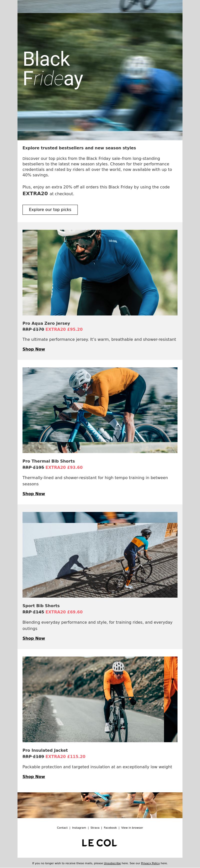Follow Shop Now for Pro Thermal Bib Shorts
200x868 pixels.
33,494
